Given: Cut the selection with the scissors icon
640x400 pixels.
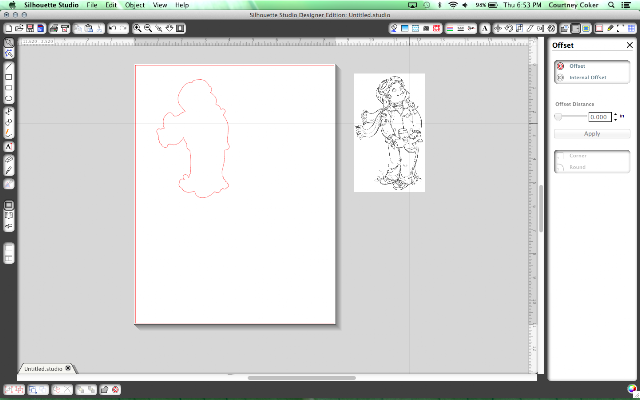Looking at the screenshot, I should click(99, 28).
